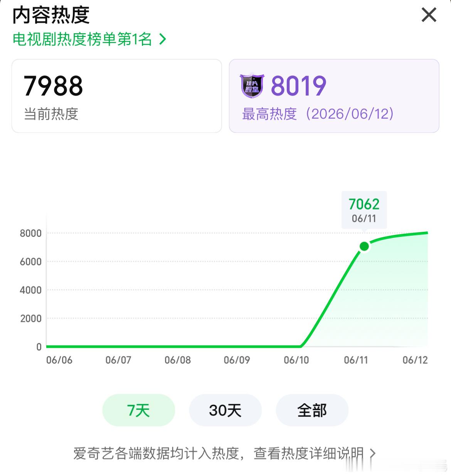The image size is (451, 476).
Task: Close the 内容热度 panel with X
Action: point(429,15)
